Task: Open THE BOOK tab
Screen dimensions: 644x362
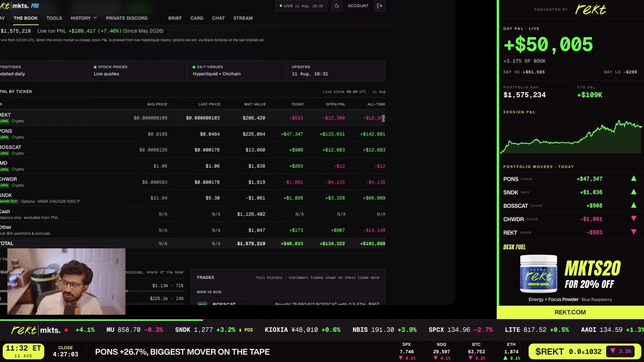Action: click(x=25, y=18)
